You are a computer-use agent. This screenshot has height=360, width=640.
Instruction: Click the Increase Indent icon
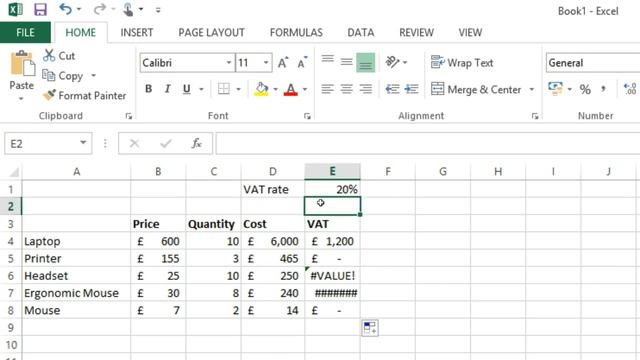411,89
